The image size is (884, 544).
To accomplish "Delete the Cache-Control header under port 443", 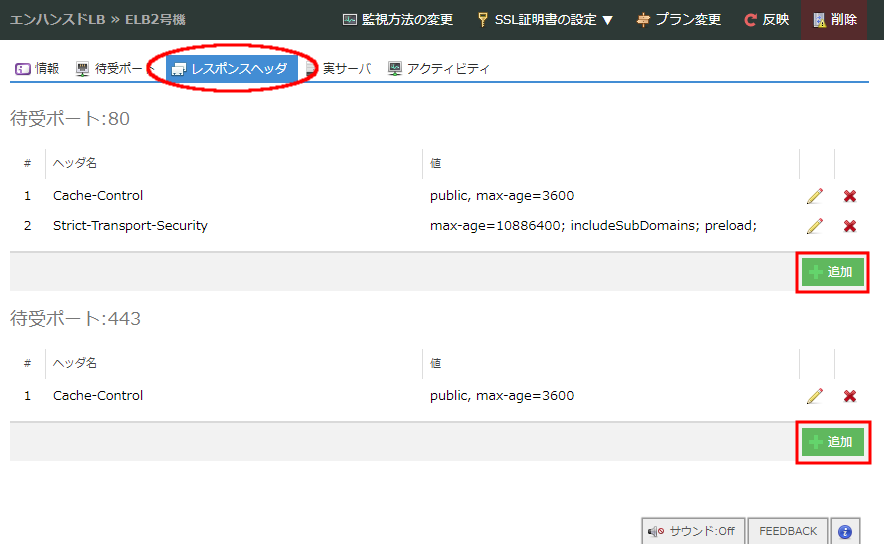I will (850, 396).
